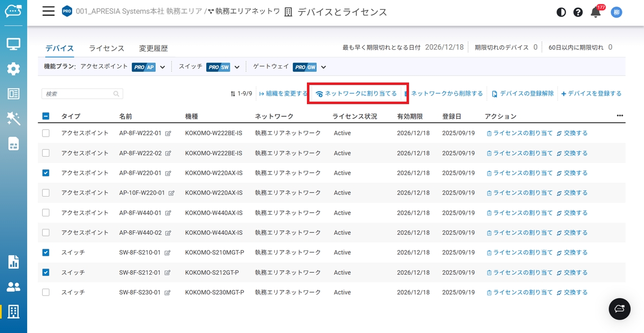The width and height of the screenshot is (644, 333).
Task: Click デバイスを登録する link
Action: click(591, 94)
